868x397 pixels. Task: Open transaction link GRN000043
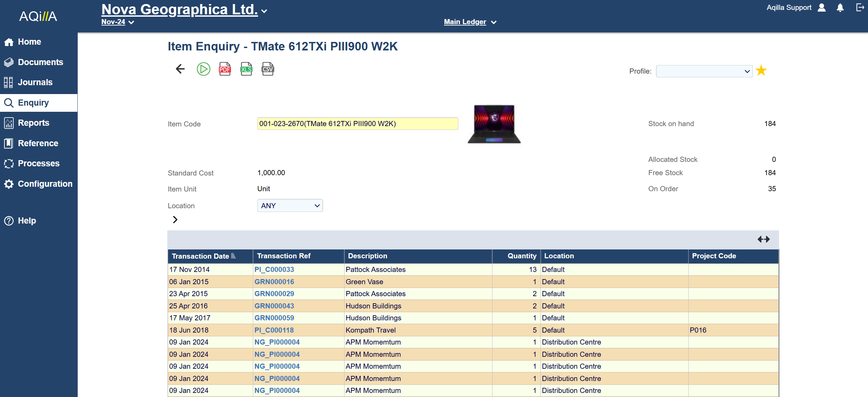[x=274, y=306]
